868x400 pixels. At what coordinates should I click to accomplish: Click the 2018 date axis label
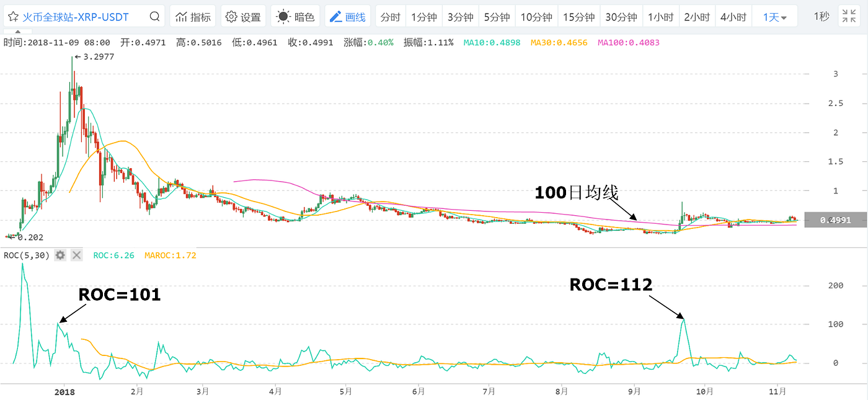pos(64,392)
